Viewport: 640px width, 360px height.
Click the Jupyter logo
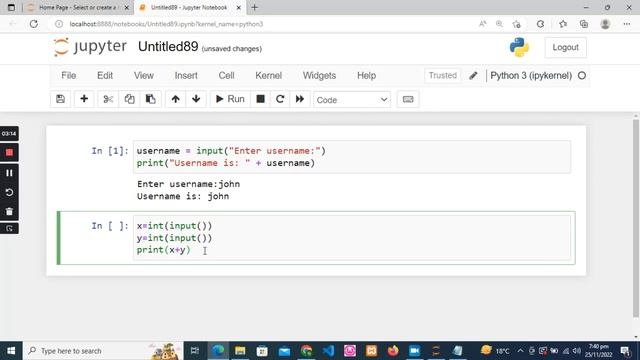[x=91, y=47]
